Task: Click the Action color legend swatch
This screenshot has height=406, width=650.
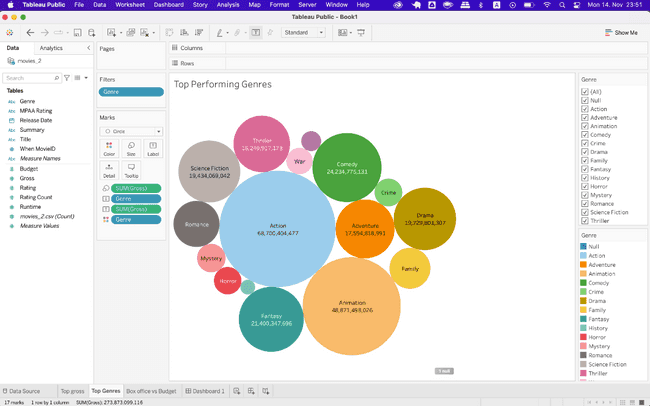Action: [583, 255]
